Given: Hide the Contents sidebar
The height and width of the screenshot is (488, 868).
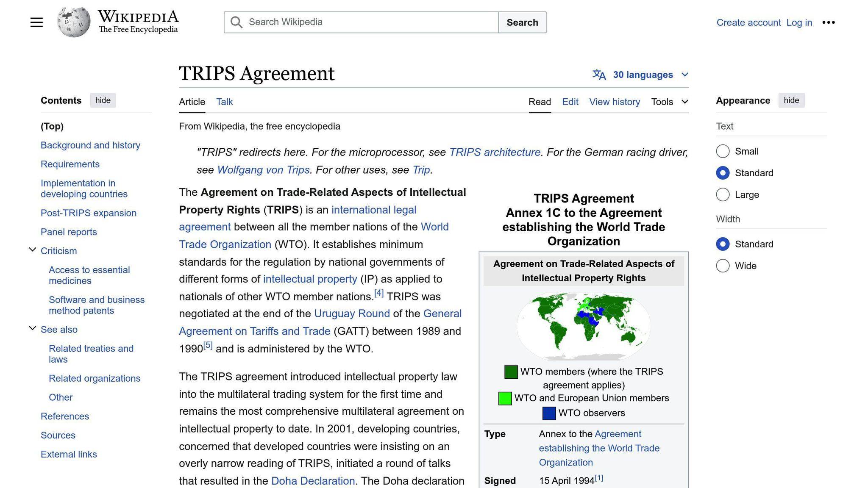Looking at the screenshot, I should [103, 100].
